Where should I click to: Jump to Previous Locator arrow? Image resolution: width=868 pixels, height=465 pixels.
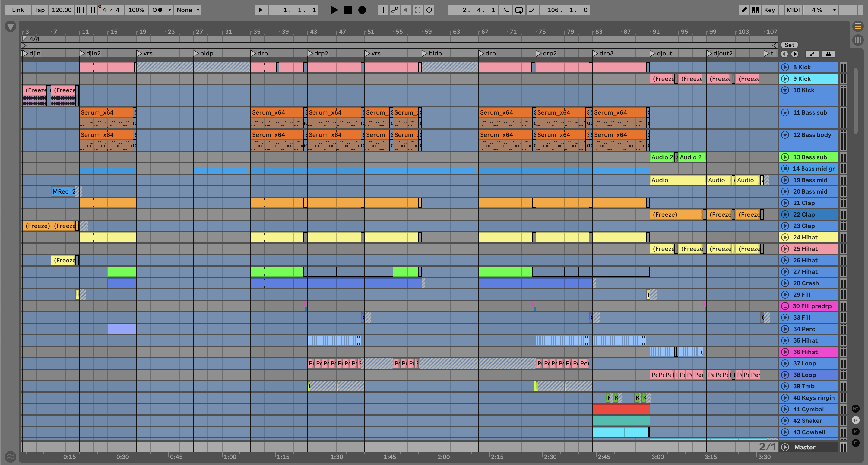[x=784, y=54]
